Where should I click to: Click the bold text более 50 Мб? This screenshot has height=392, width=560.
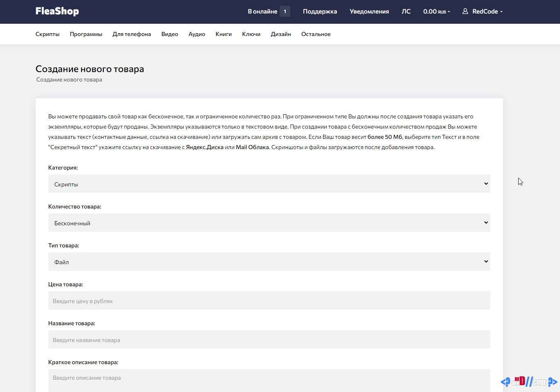(385, 137)
